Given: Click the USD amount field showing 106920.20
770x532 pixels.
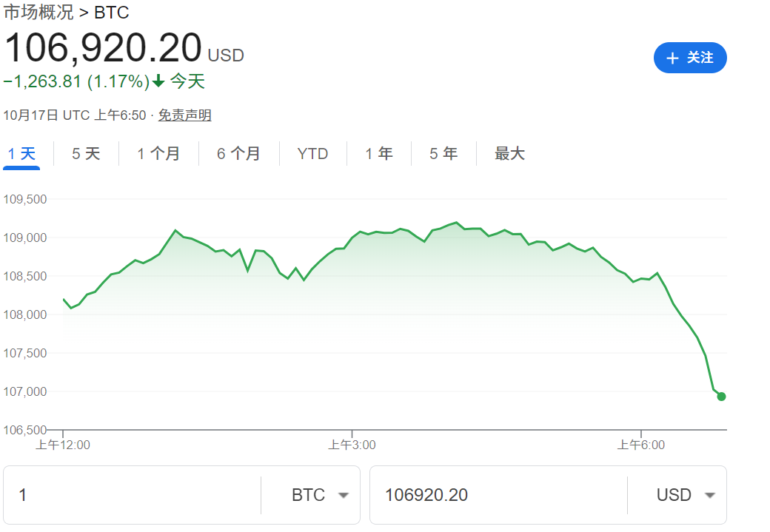Looking at the screenshot, I should [x=498, y=495].
